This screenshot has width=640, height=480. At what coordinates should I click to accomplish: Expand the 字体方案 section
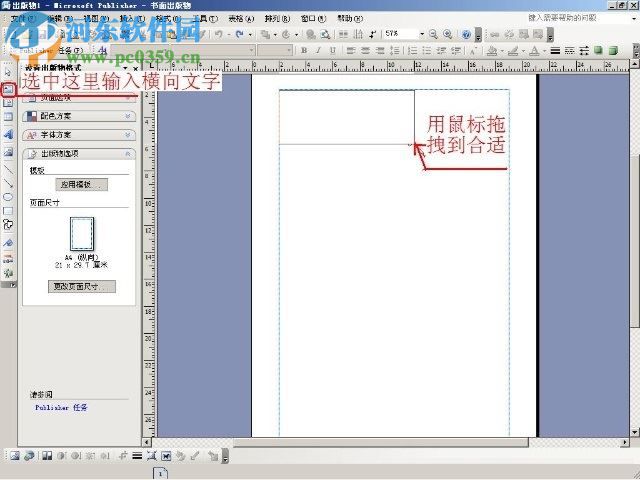[x=79, y=135]
